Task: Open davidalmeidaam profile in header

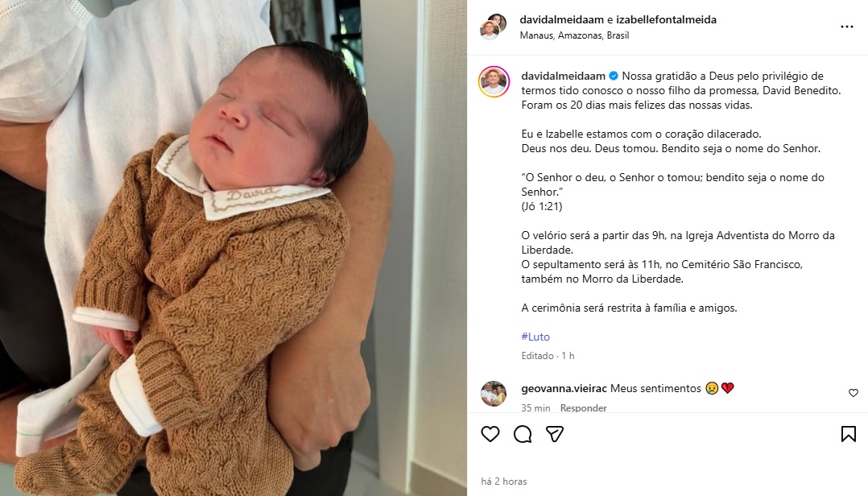Action: [x=561, y=19]
